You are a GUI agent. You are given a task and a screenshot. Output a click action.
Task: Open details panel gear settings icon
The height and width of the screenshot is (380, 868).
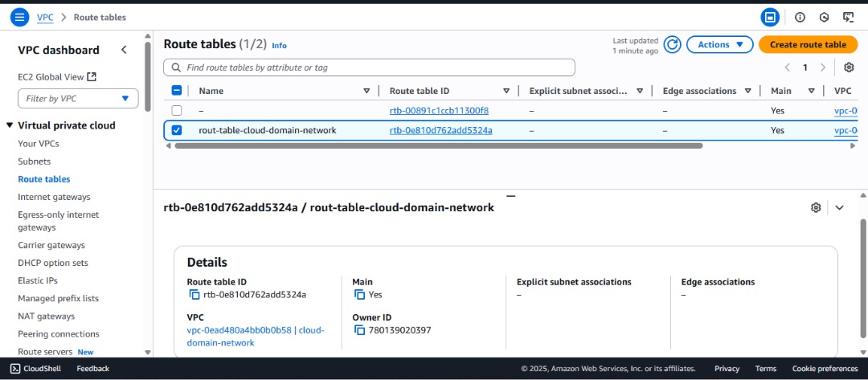tap(816, 207)
